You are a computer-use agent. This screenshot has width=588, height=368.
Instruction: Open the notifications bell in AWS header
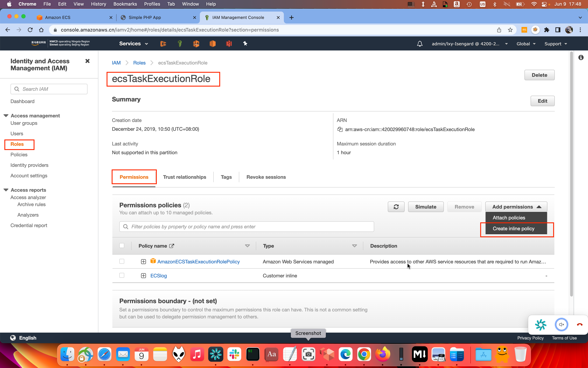point(420,44)
